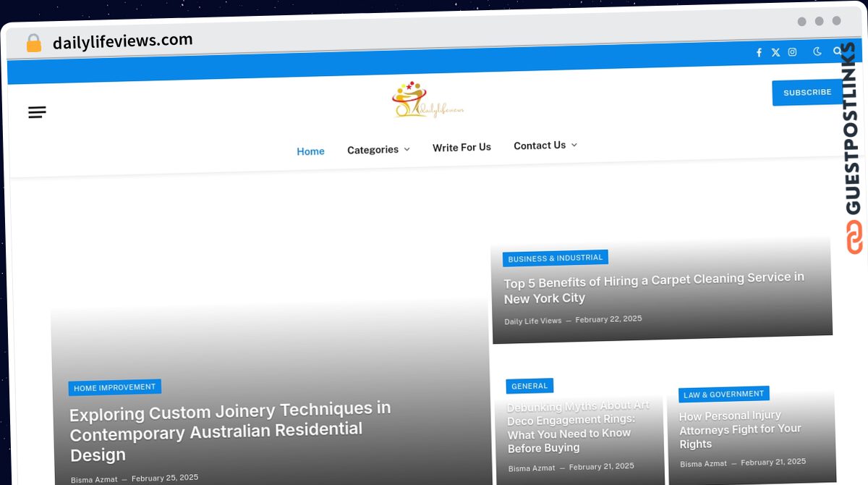This screenshot has width=868, height=485.
Task: Select the General category tag
Action: click(529, 386)
